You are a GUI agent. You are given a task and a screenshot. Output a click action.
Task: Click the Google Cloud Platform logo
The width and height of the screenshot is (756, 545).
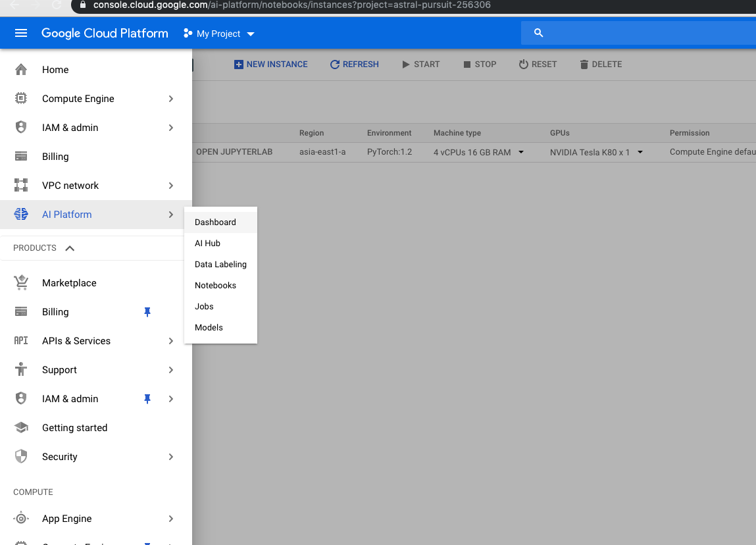[105, 34]
